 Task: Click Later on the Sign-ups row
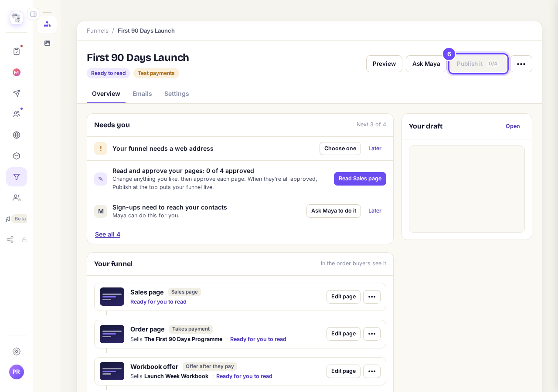(375, 211)
